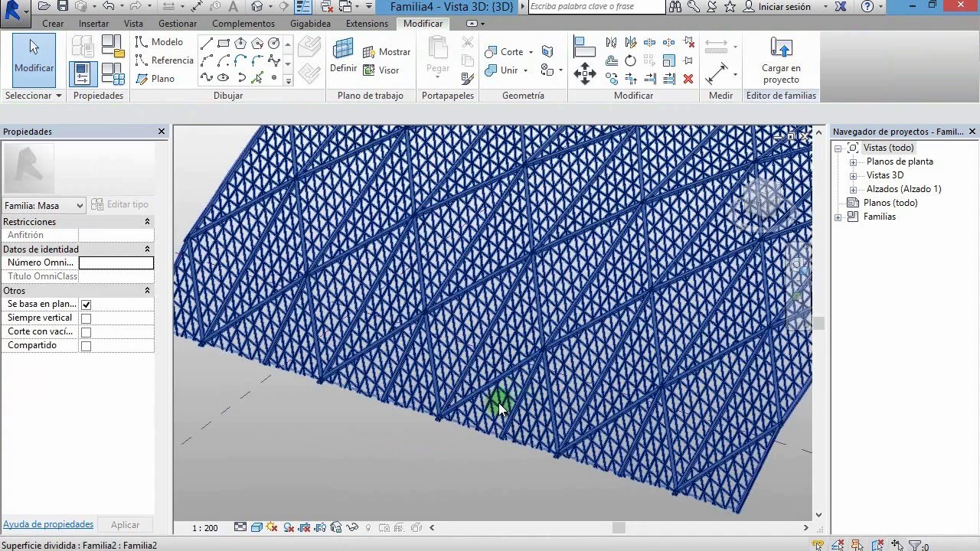980x551 pixels.
Task: Collapse the Otros section
Action: point(147,291)
